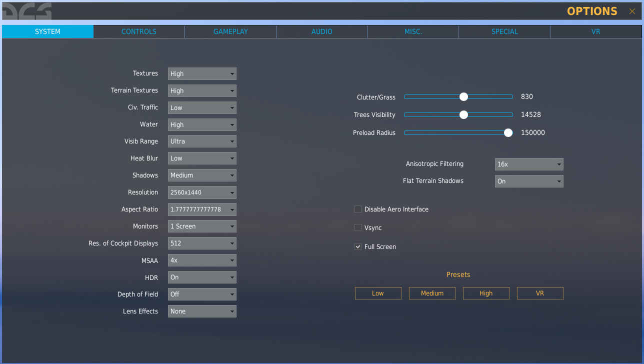Open the Shadows dropdown
Screen dimensions: 644x364
coord(202,175)
